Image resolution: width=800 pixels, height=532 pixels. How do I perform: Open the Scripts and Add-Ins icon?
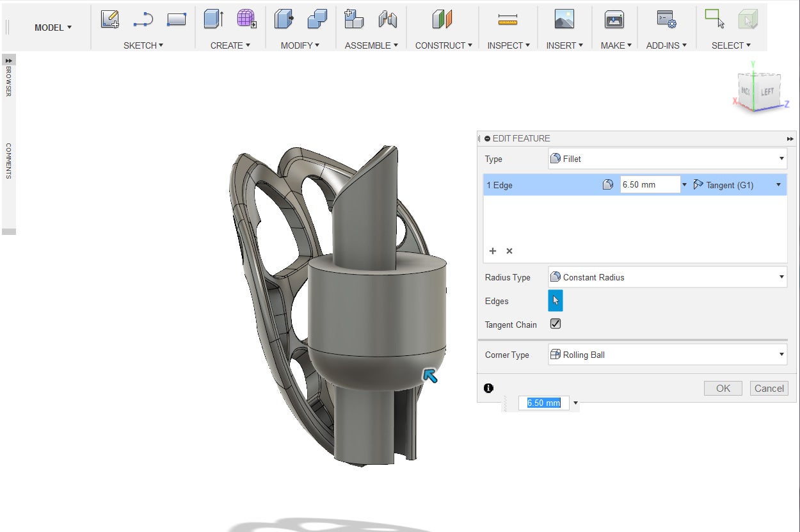click(x=666, y=20)
